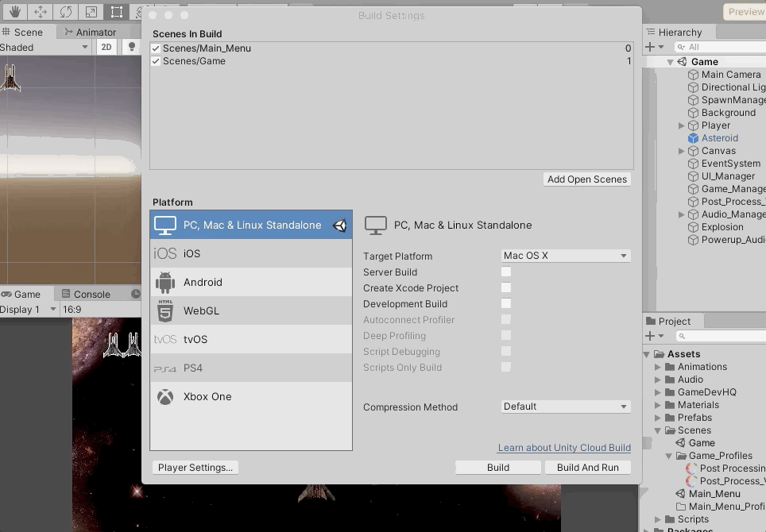
Task: Select the GameDevHQ folder icon
Action: [x=670, y=392]
